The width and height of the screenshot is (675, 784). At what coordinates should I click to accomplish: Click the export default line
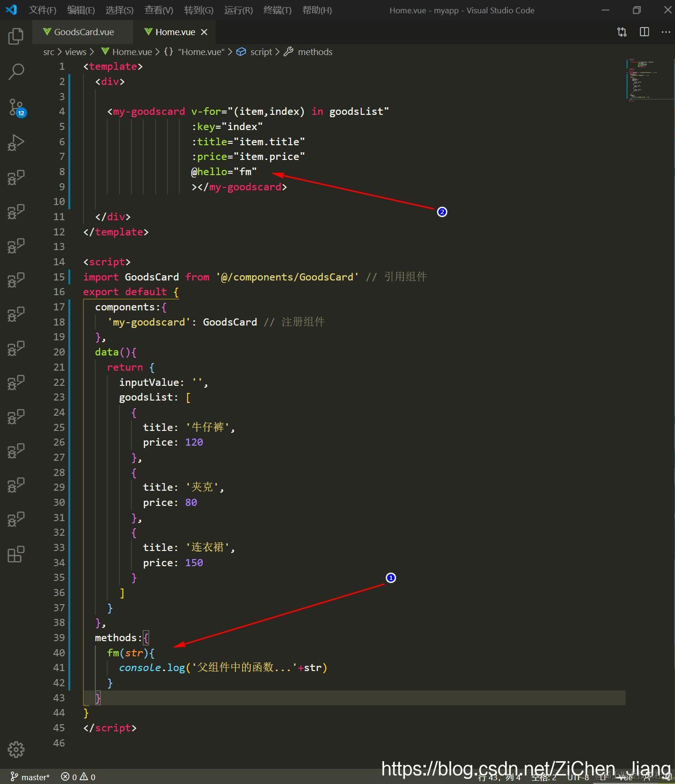click(x=131, y=292)
